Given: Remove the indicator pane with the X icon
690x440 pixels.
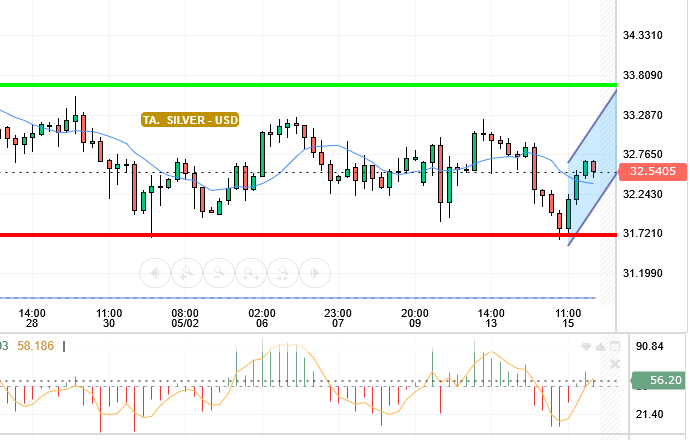Looking at the screenshot, I should [615, 364].
